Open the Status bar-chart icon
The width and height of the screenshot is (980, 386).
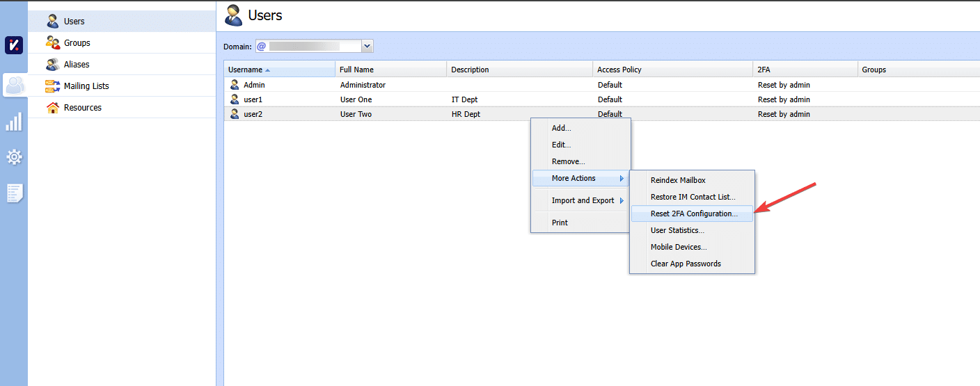pos(14,122)
